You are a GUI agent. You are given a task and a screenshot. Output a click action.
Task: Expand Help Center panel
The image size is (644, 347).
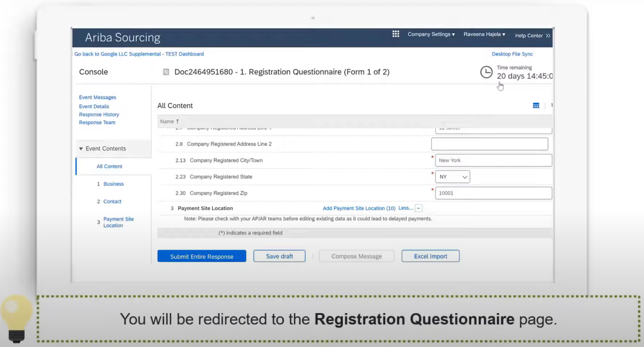click(533, 35)
